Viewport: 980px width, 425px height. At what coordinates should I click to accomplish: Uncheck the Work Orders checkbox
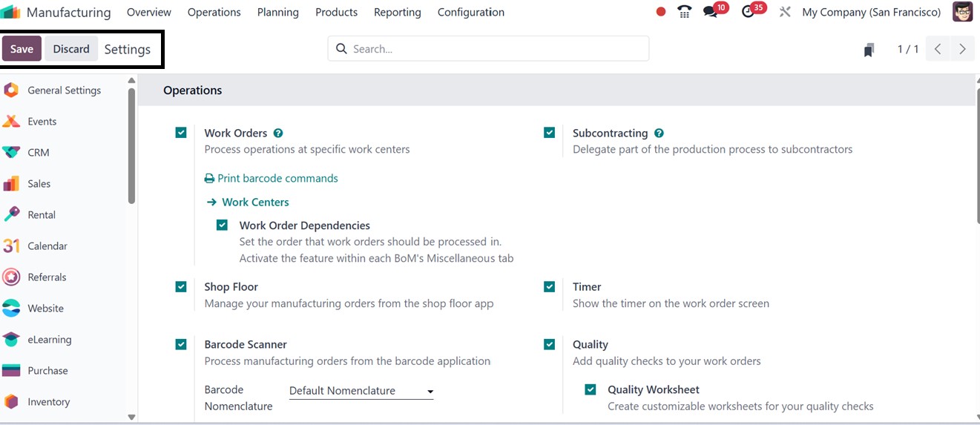[x=181, y=133]
